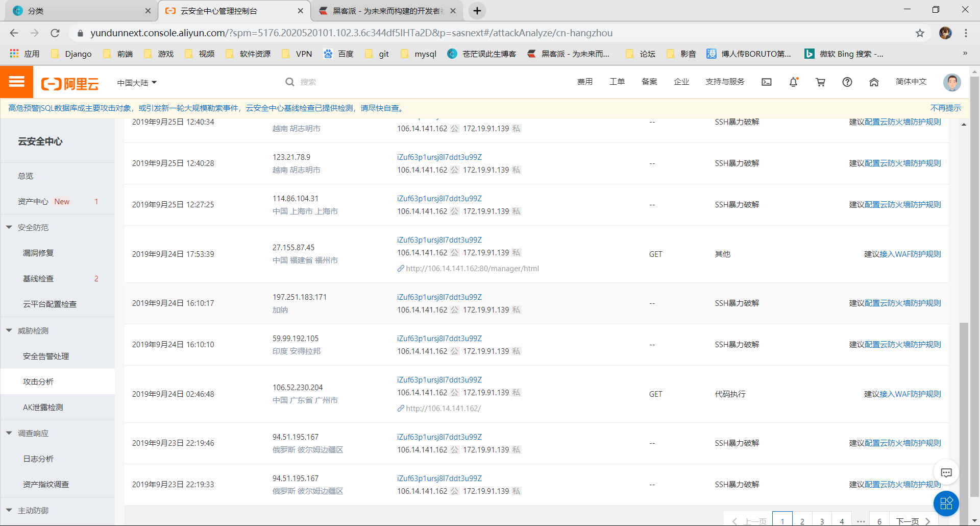Bookmark this page with the star icon
The height and width of the screenshot is (526, 980).
(920, 33)
